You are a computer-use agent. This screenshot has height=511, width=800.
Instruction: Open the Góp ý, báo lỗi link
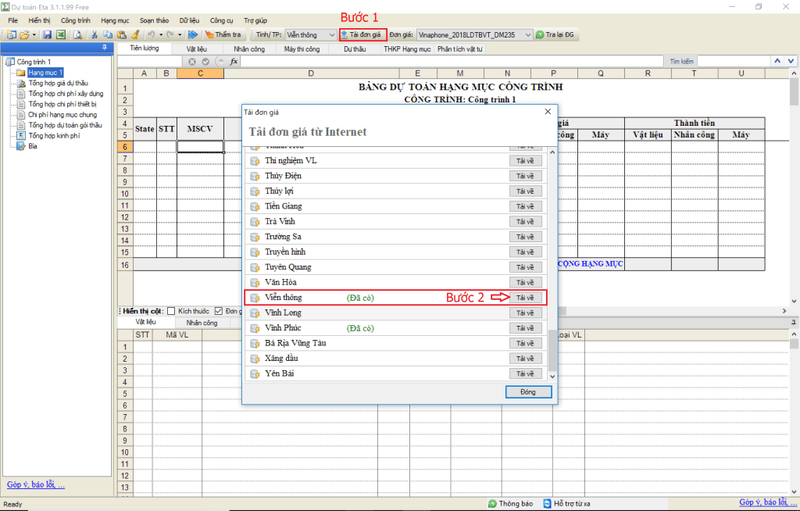(x=36, y=485)
